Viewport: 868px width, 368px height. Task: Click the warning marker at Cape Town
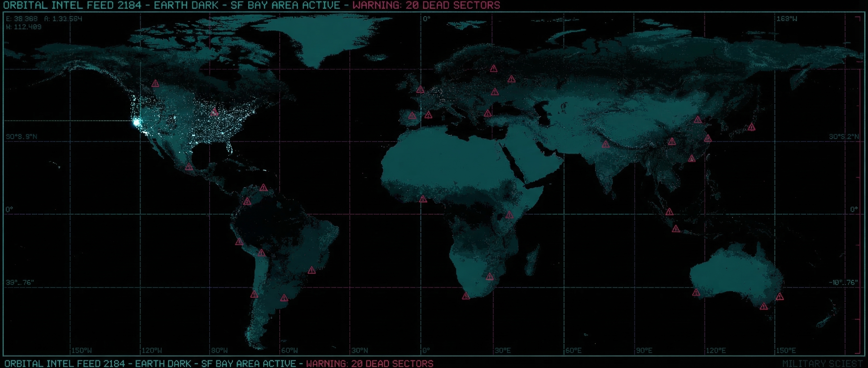tap(466, 296)
